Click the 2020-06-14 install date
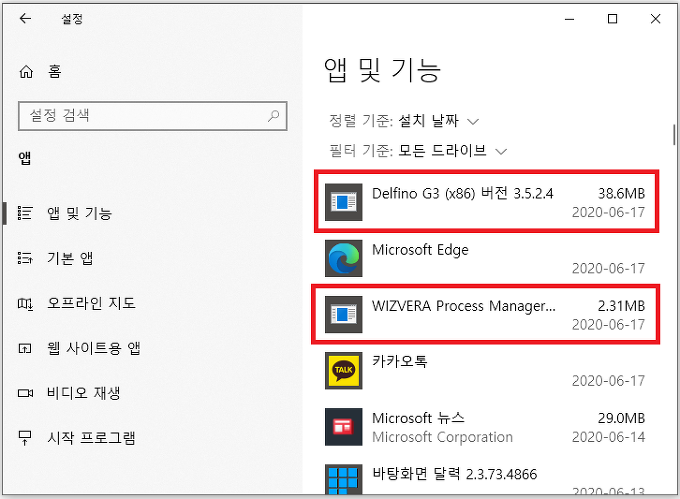 (x=608, y=437)
